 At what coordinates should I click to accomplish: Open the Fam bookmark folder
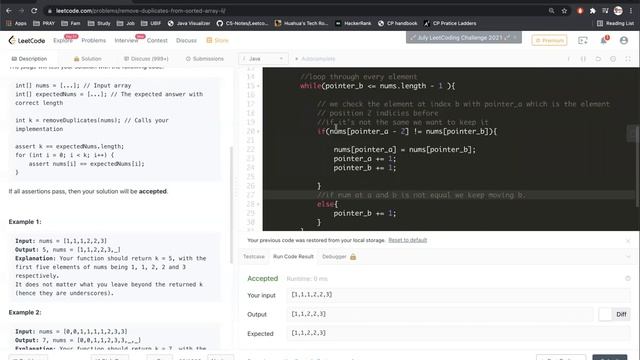(71, 23)
